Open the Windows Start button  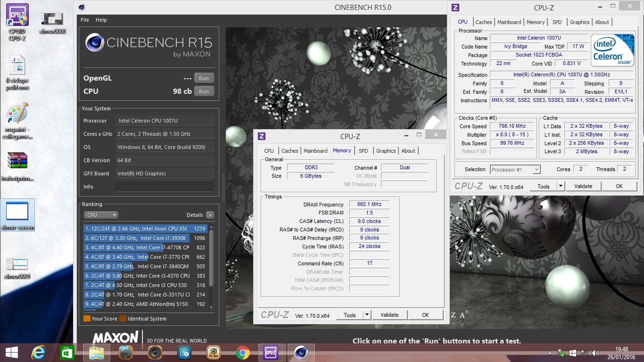(11, 352)
